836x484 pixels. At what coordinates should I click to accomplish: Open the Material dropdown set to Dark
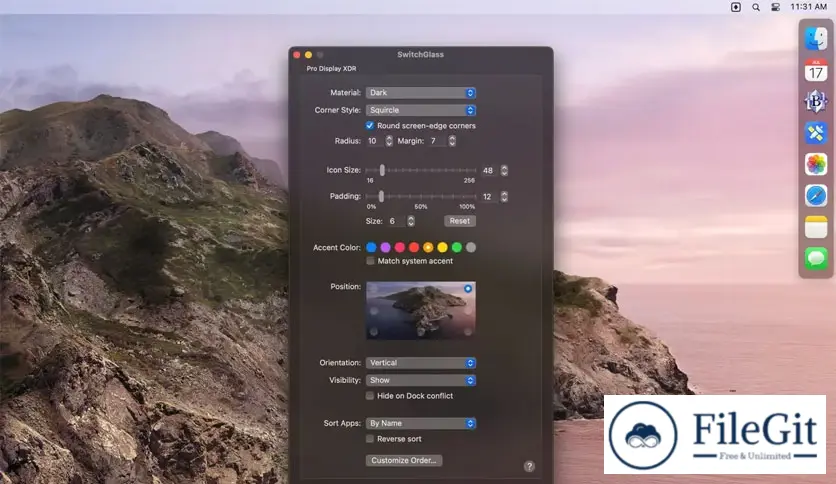pyautogui.click(x=421, y=93)
